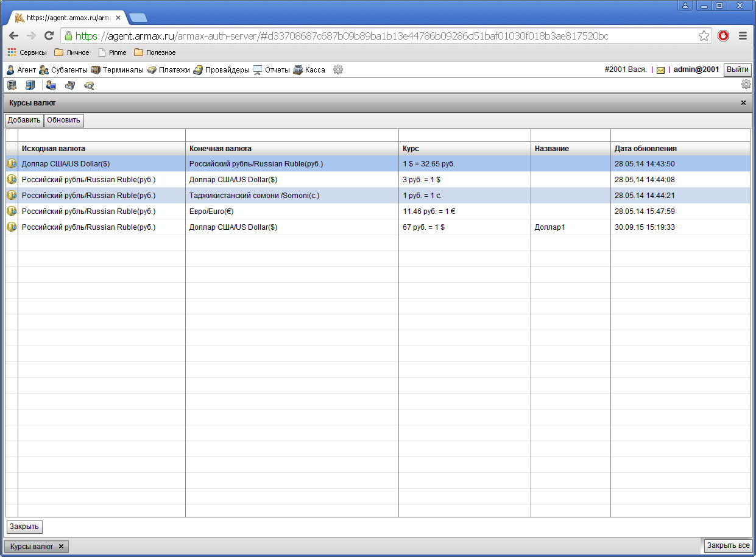Click the cash register toolbar icon
Screen dimensions: 756x557
tap(70, 85)
